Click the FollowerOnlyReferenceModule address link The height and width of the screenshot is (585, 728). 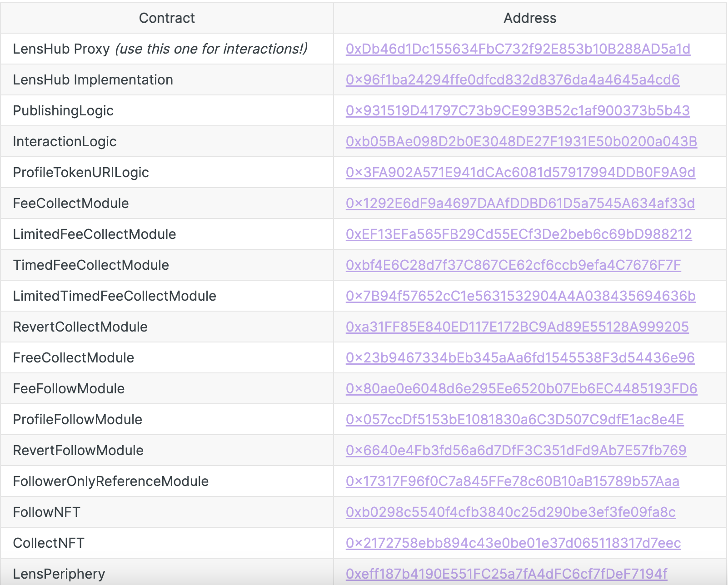point(512,481)
